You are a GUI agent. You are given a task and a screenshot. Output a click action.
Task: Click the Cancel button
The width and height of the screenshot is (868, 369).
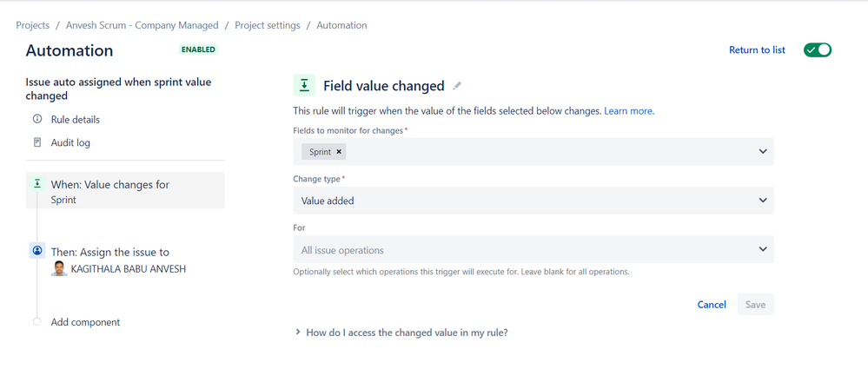tap(712, 305)
